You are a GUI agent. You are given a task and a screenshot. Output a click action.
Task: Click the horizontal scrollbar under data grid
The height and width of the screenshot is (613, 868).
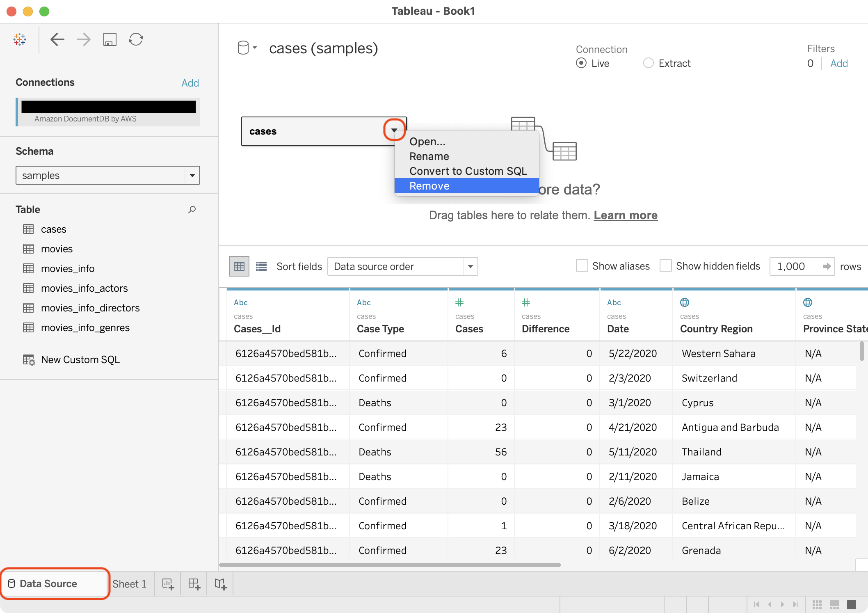(390, 565)
